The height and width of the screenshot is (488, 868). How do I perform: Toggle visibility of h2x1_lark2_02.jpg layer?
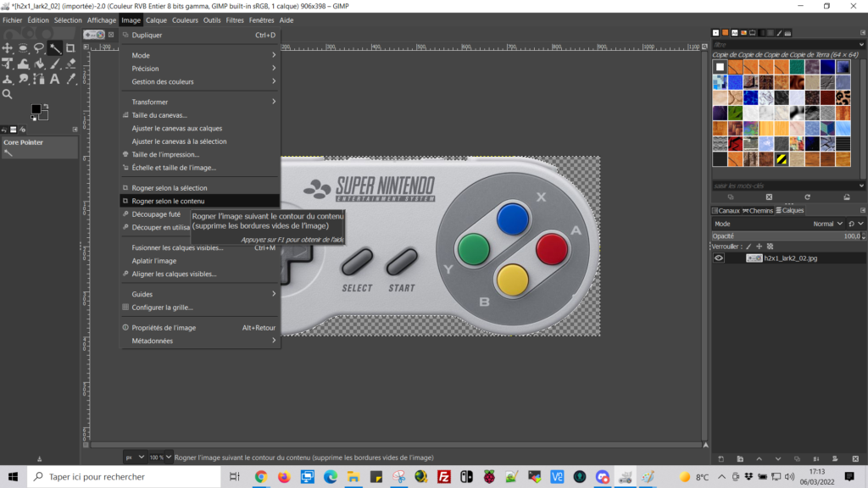(x=719, y=258)
